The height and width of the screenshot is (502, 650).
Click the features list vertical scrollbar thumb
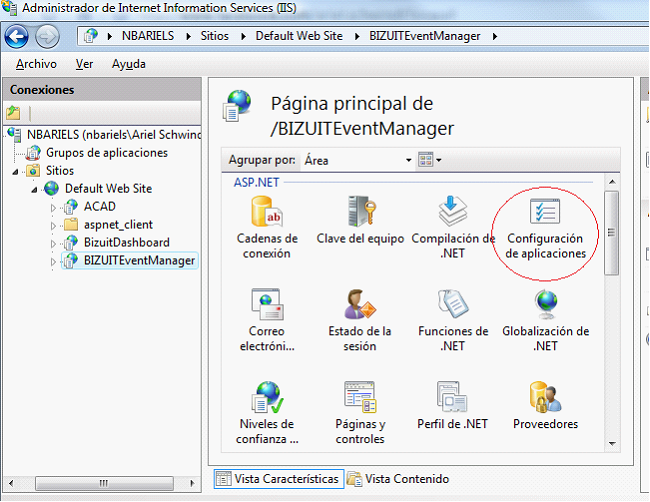[x=611, y=233]
